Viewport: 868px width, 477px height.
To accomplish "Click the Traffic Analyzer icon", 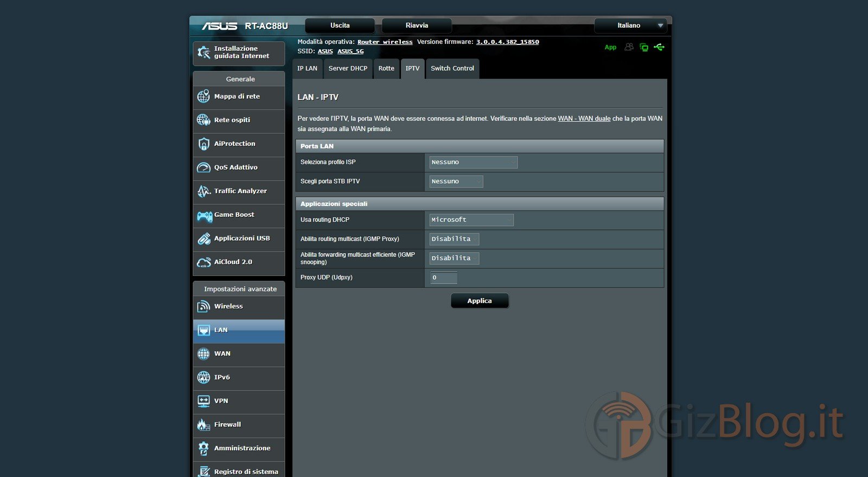I will (203, 191).
